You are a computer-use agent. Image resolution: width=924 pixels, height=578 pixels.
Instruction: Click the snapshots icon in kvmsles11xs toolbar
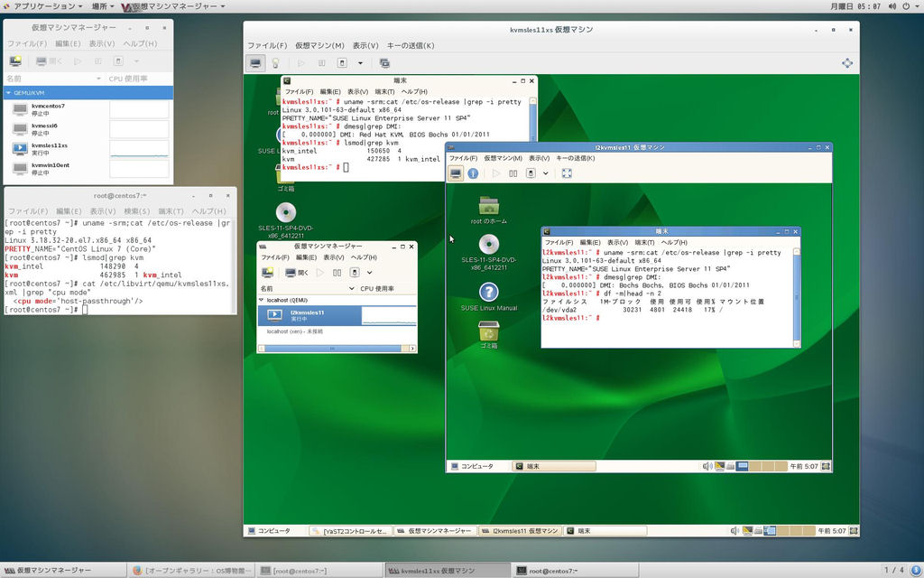[384, 63]
